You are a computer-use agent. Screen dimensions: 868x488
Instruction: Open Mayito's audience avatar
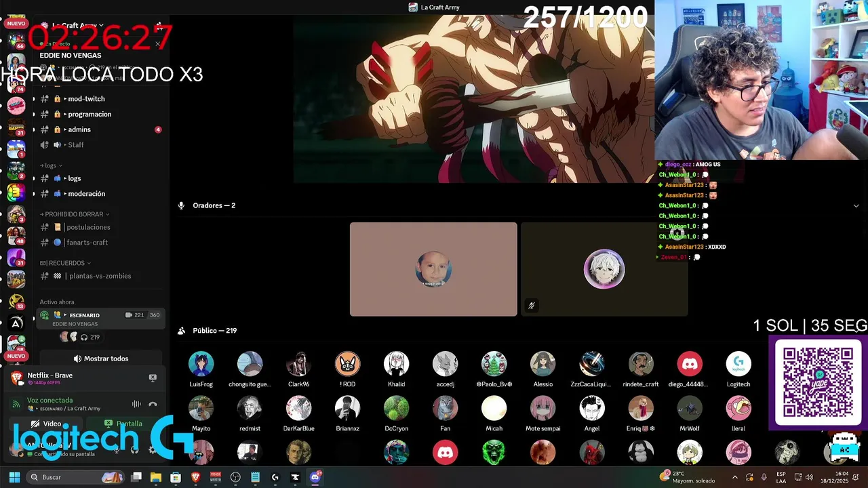(201, 409)
